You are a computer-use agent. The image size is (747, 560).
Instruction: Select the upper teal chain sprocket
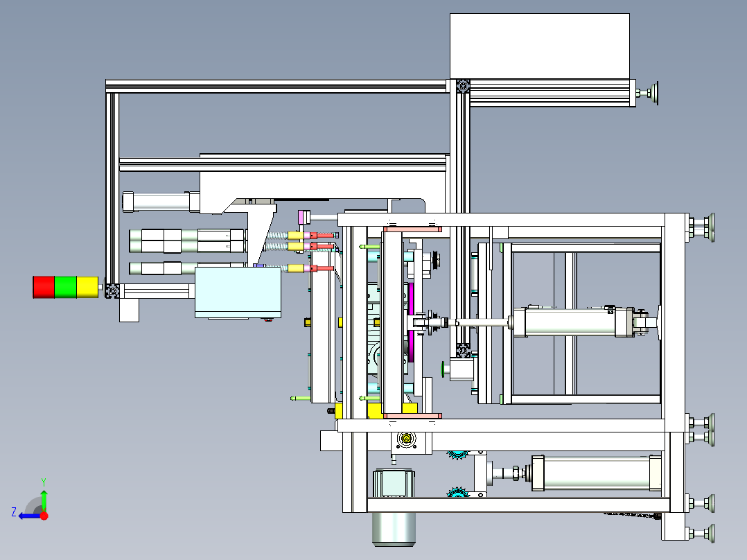(x=457, y=455)
